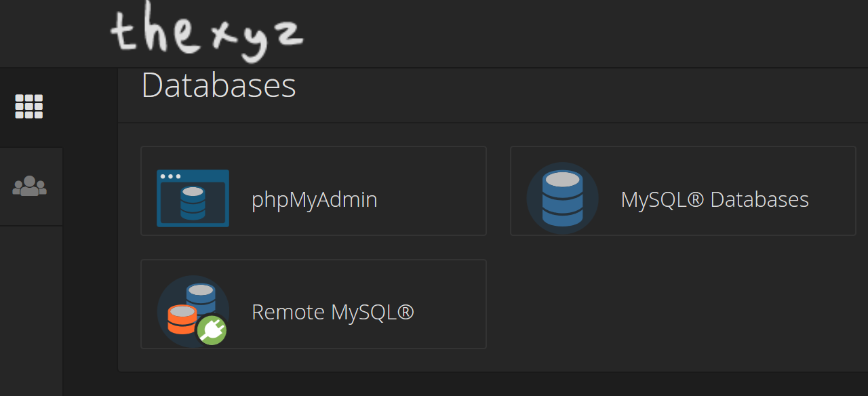
Task: Click the Remote MySQL icon
Action: tap(193, 311)
